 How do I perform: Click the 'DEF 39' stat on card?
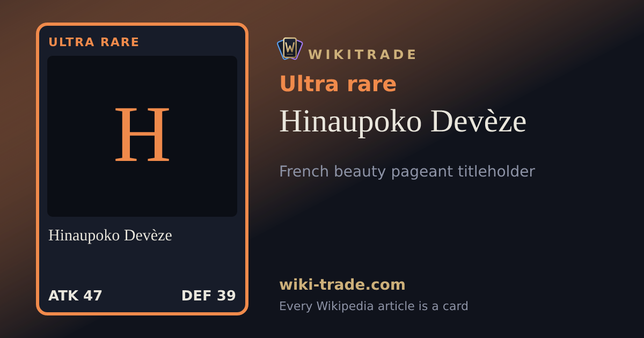(209, 296)
